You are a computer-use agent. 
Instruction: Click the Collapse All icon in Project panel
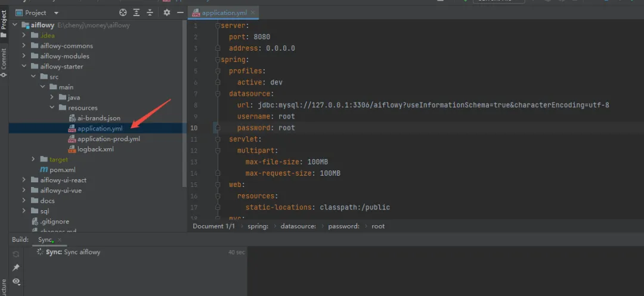149,13
